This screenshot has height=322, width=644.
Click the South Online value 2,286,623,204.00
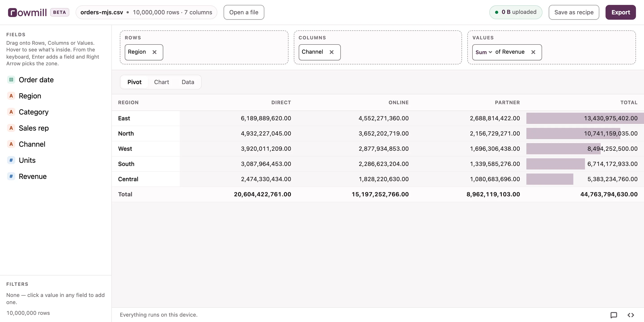coord(383,164)
